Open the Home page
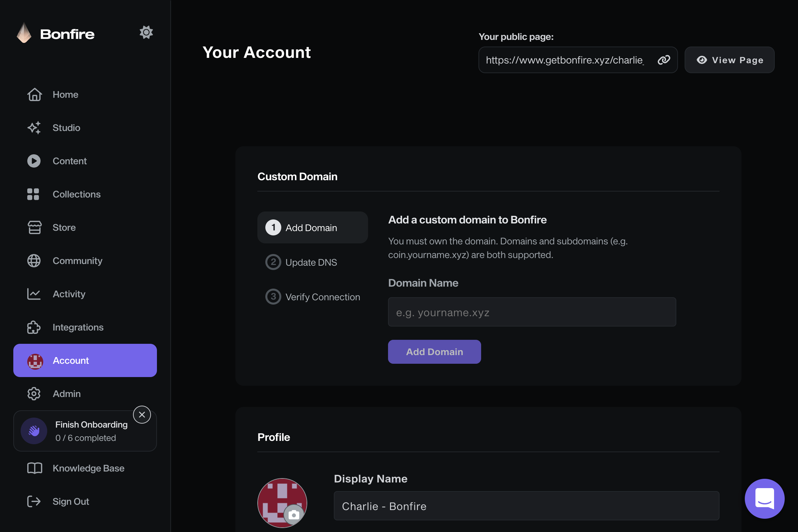 pyautogui.click(x=85, y=94)
